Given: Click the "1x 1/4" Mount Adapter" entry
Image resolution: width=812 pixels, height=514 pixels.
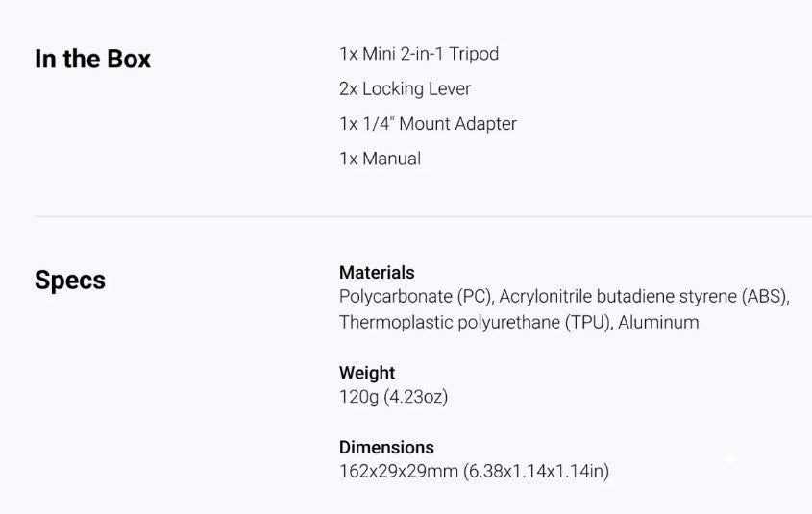Looking at the screenshot, I should tap(428, 124).
